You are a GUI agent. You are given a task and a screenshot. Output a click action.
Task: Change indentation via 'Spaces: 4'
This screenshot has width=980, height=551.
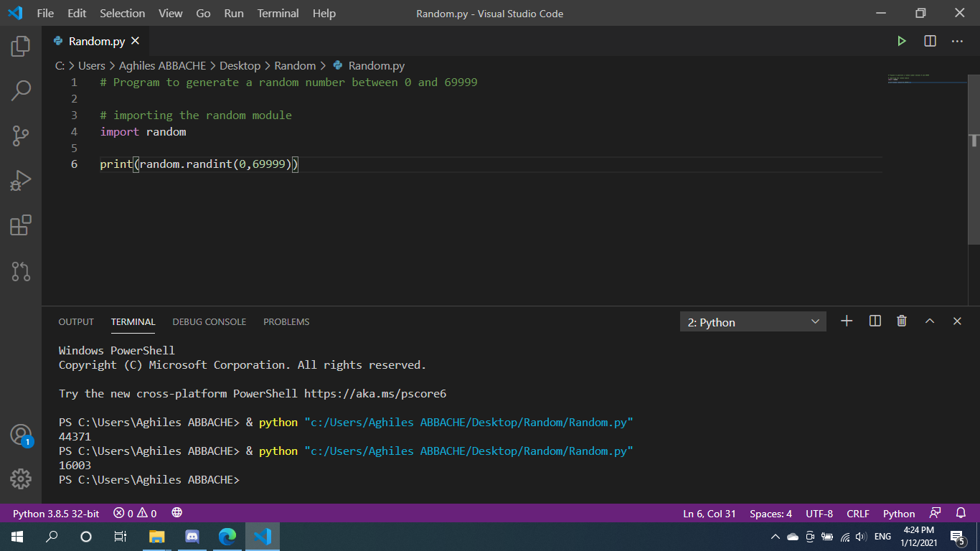tap(771, 514)
